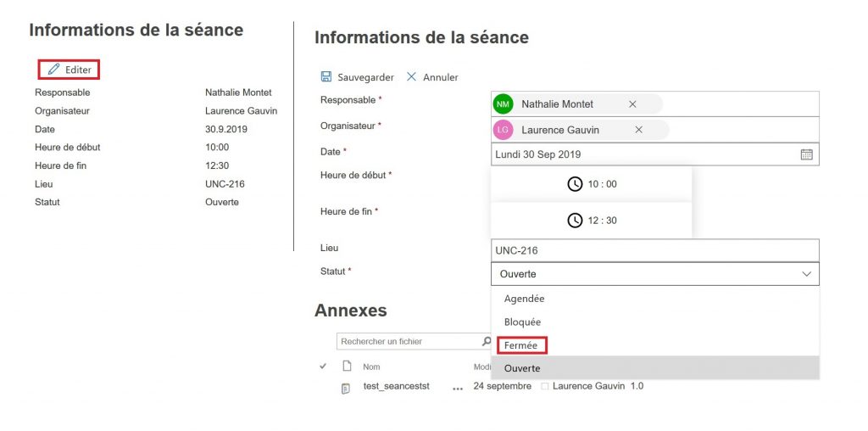Image resolution: width=868 pixels, height=431 pixels.
Task: Toggle the select-all checkmark in Annexes list
Action: pyautogui.click(x=323, y=367)
